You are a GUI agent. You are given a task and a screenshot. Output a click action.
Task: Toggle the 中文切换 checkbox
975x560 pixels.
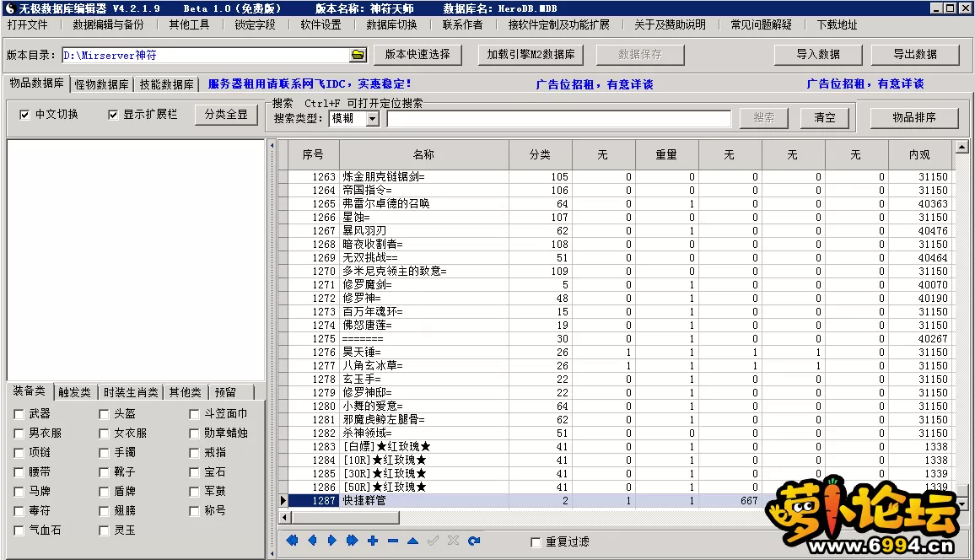coord(24,115)
